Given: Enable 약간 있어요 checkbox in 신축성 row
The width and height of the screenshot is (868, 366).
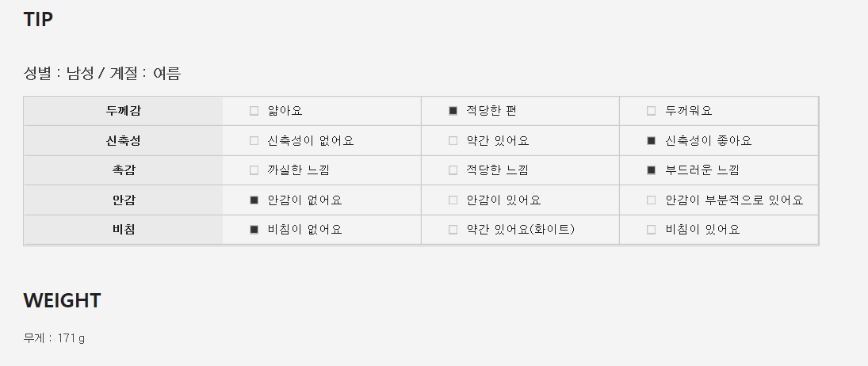Looking at the screenshot, I should point(453,141).
